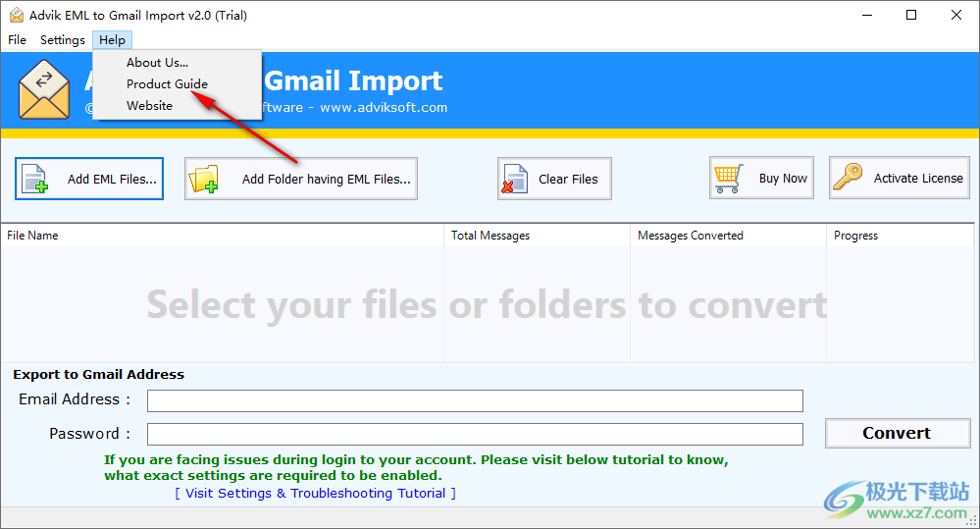The width and height of the screenshot is (980, 529).
Task: Click the Activate License key icon
Action: 848,177
